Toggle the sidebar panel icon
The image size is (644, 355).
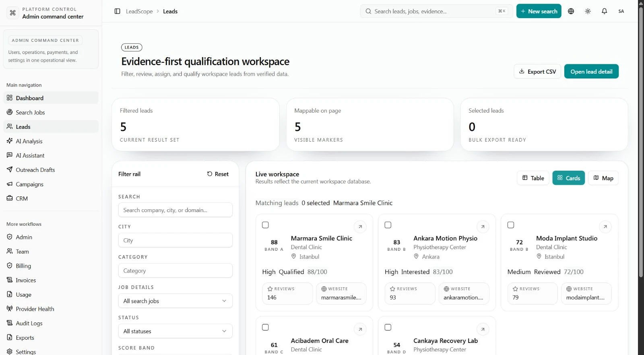pyautogui.click(x=117, y=11)
